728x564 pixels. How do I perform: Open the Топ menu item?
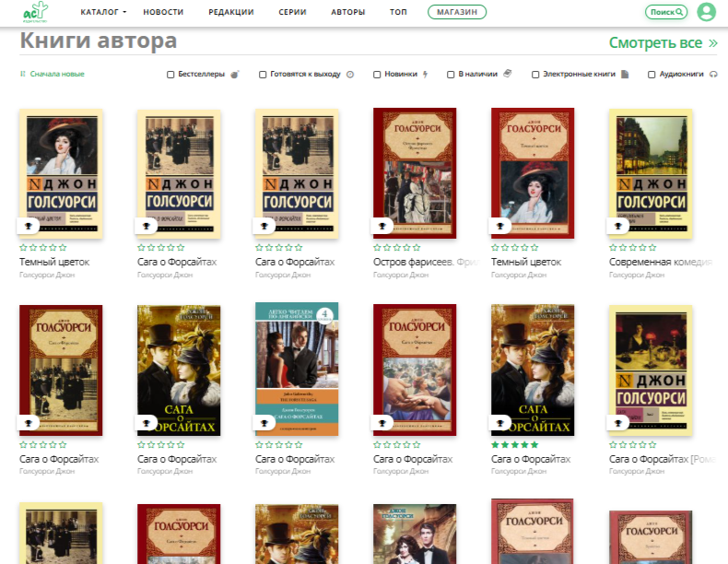pyautogui.click(x=398, y=12)
